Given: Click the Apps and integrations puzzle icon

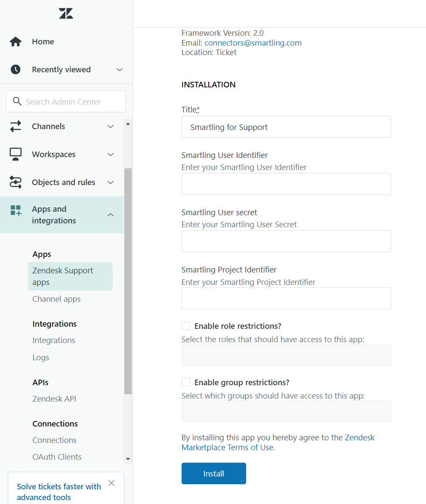Looking at the screenshot, I should pyautogui.click(x=15, y=210).
